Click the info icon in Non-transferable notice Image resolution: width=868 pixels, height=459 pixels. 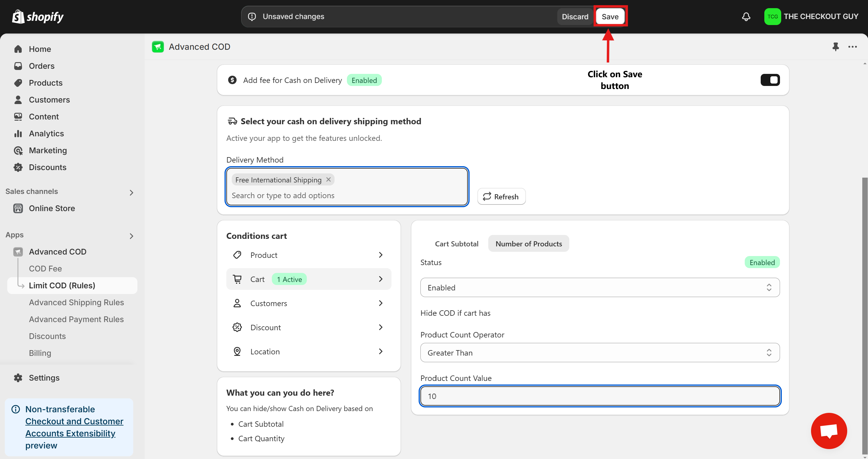click(16, 409)
